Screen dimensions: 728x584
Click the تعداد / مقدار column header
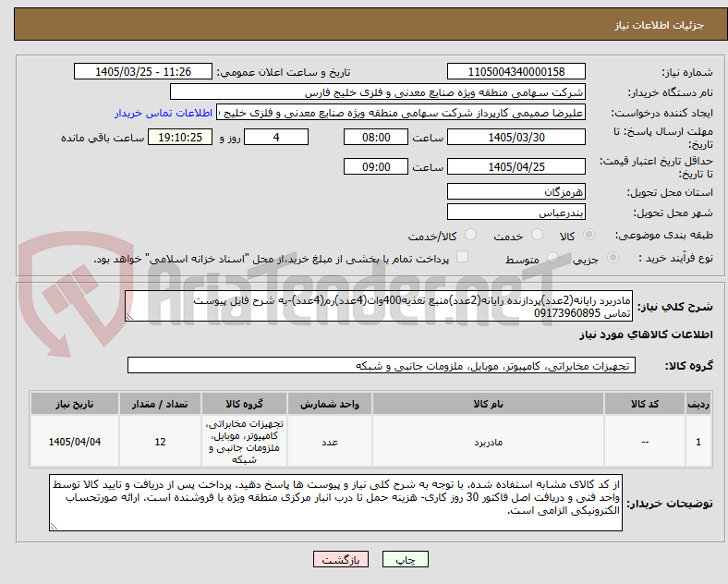(160, 404)
